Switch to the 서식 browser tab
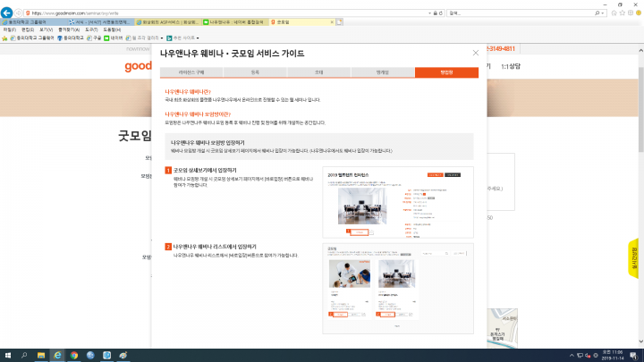This screenshot has height=362, width=644. pyautogui.click(x=101, y=22)
